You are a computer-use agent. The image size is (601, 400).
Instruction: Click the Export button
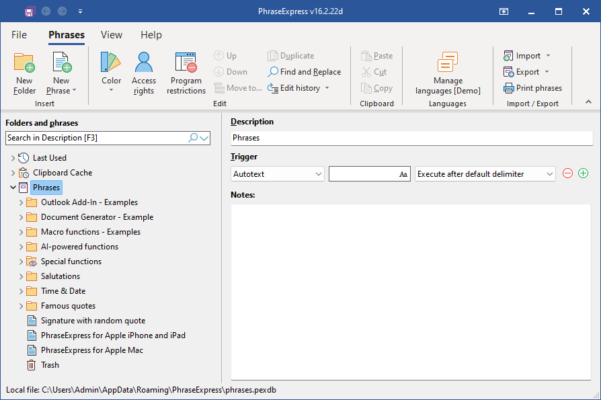pos(521,72)
